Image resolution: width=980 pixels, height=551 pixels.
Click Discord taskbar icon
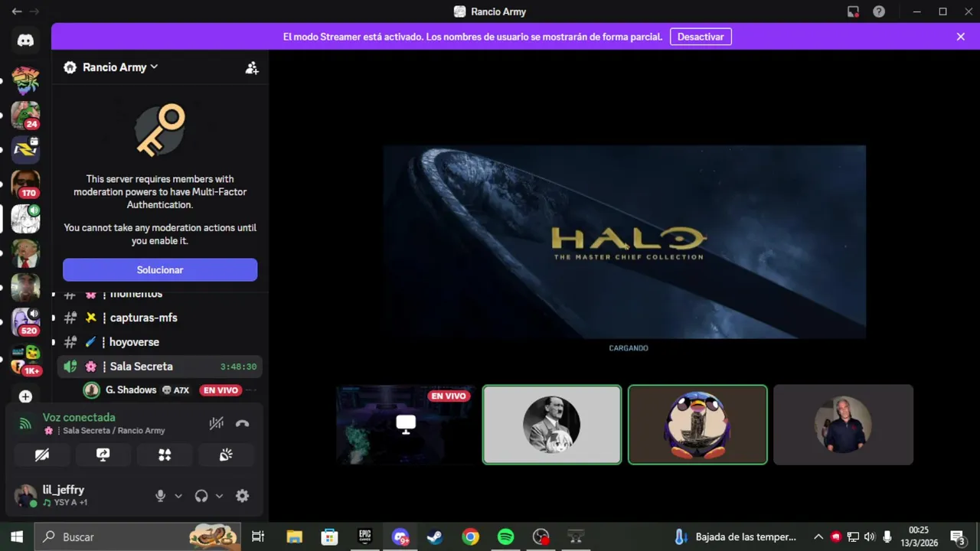pyautogui.click(x=400, y=536)
